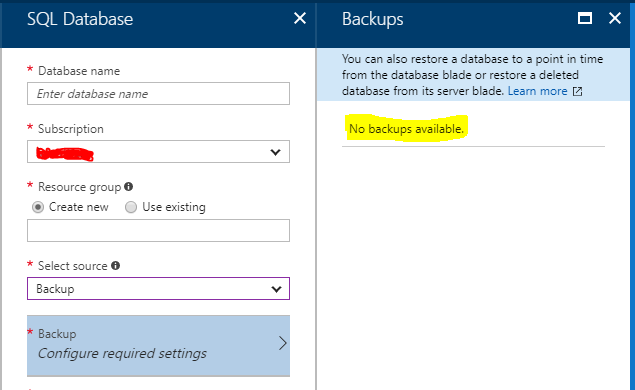The width and height of the screenshot is (635, 390).
Task: Click the Select source dropdown arrow
Action: click(276, 289)
